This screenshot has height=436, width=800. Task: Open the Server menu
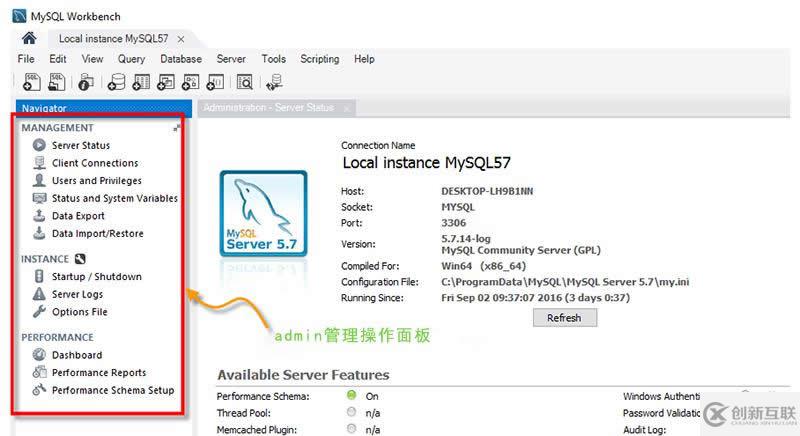point(231,59)
